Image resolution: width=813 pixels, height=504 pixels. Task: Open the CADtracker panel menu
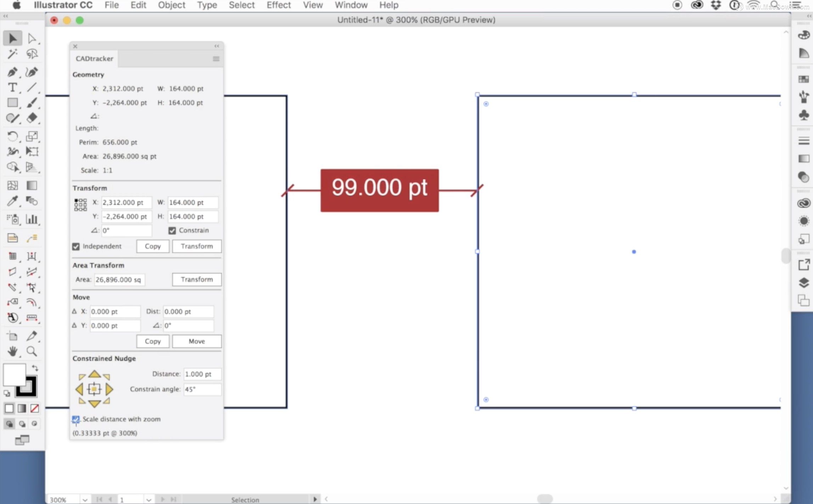[x=216, y=59]
